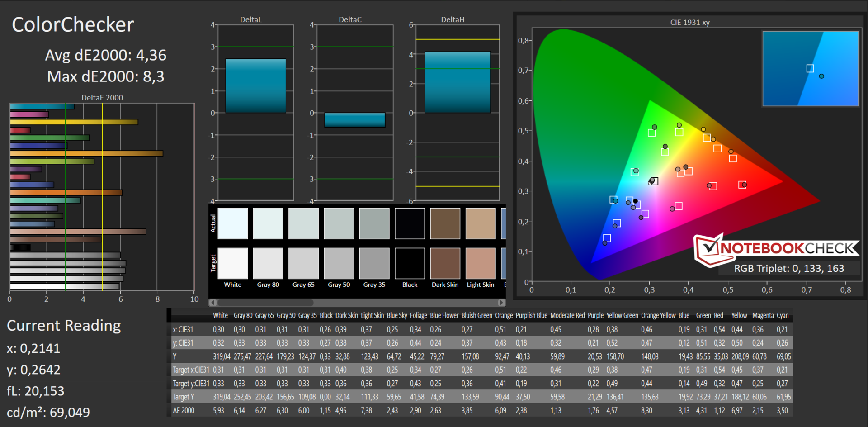Click the Bluish Green column header
Image resolution: width=868 pixels, height=427 pixels.
point(476,316)
